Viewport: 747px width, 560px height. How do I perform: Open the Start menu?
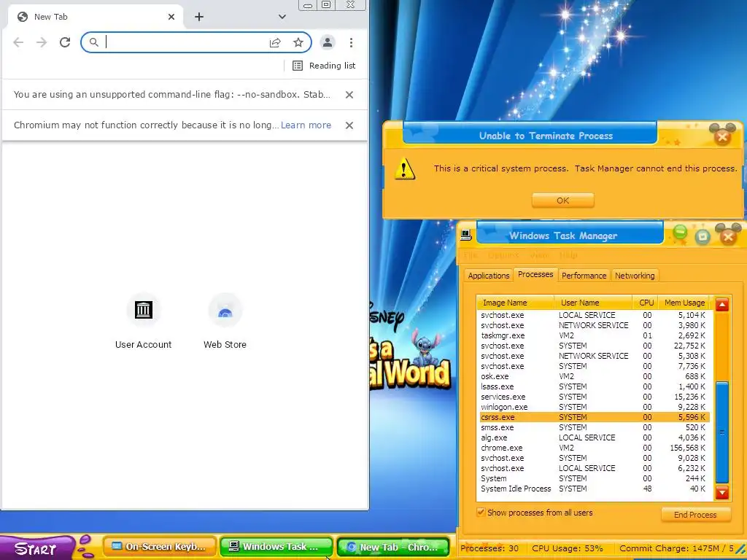coord(37,548)
